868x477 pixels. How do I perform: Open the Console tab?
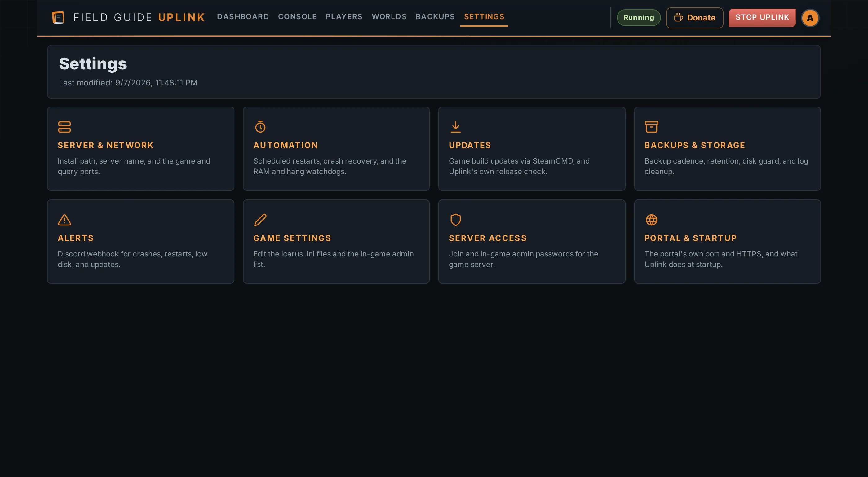point(297,16)
